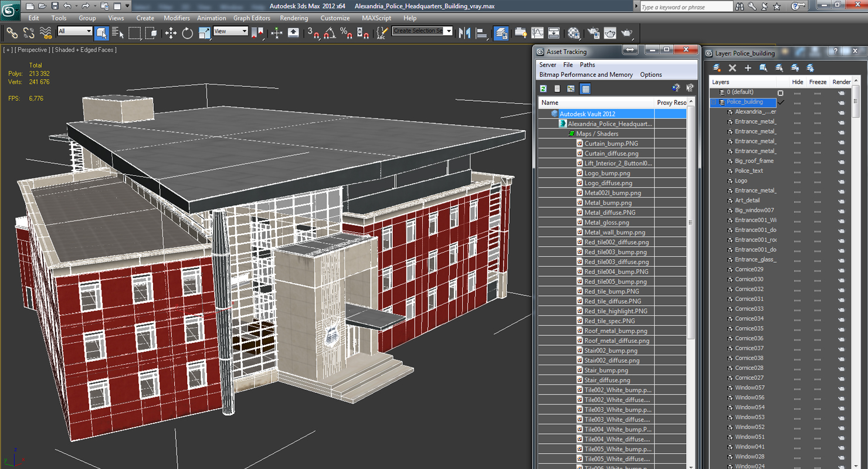Screen dimensions: 868x469
Task: Click the keyword search input field
Action: 686,7
